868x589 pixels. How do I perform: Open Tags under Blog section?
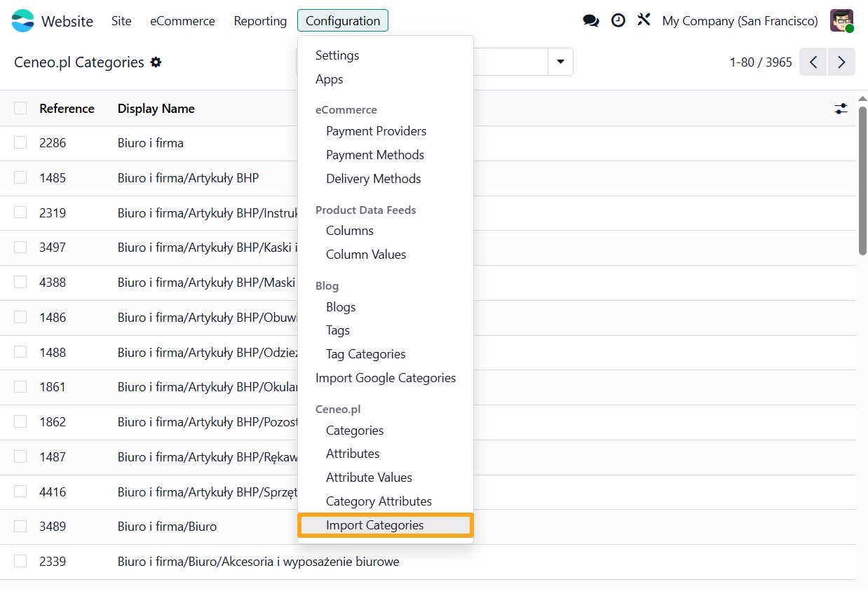pyautogui.click(x=338, y=330)
